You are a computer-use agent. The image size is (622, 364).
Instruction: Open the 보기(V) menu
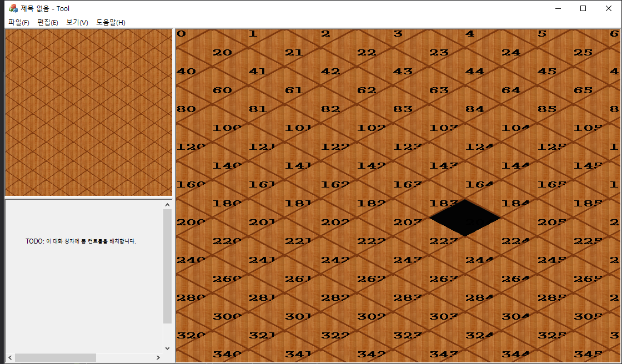77,23
